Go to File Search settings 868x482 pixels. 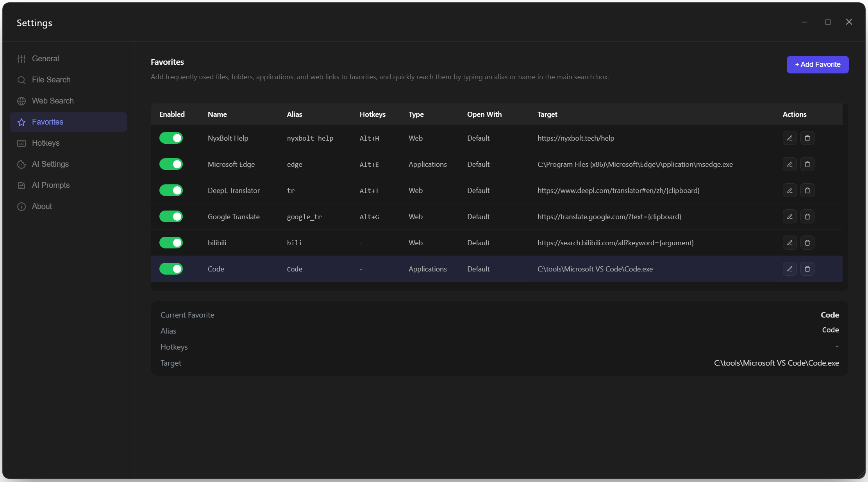click(68, 80)
